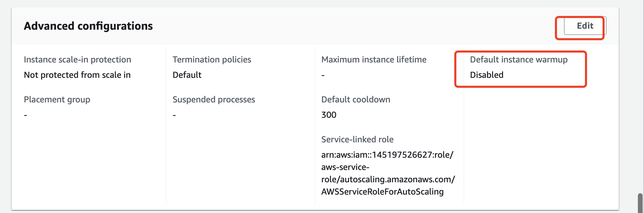Click the arn:aws:iam role ARN text
This screenshot has width=644, height=213.
click(387, 155)
